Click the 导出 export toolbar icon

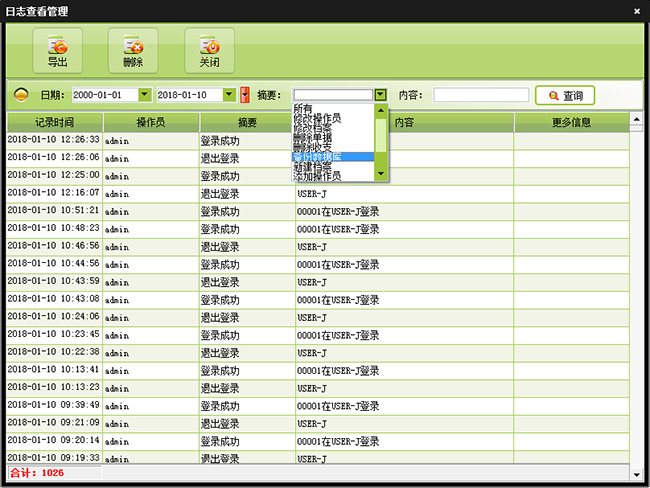point(58,46)
